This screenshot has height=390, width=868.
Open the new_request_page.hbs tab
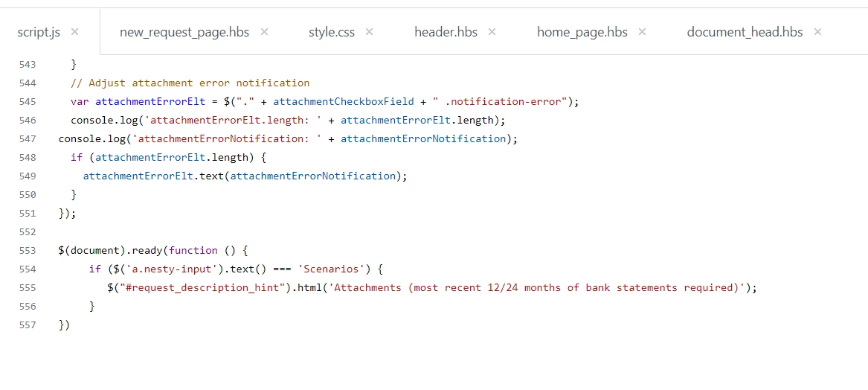[x=184, y=32]
